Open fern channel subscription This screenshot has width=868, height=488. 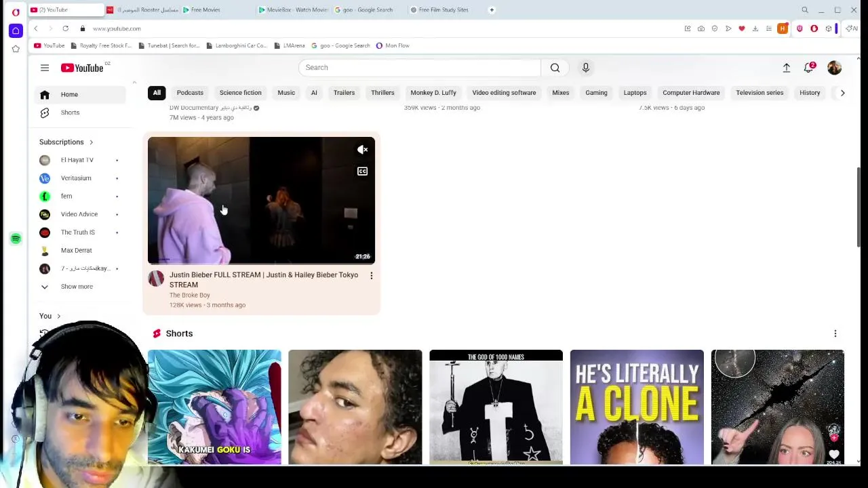tap(66, 196)
